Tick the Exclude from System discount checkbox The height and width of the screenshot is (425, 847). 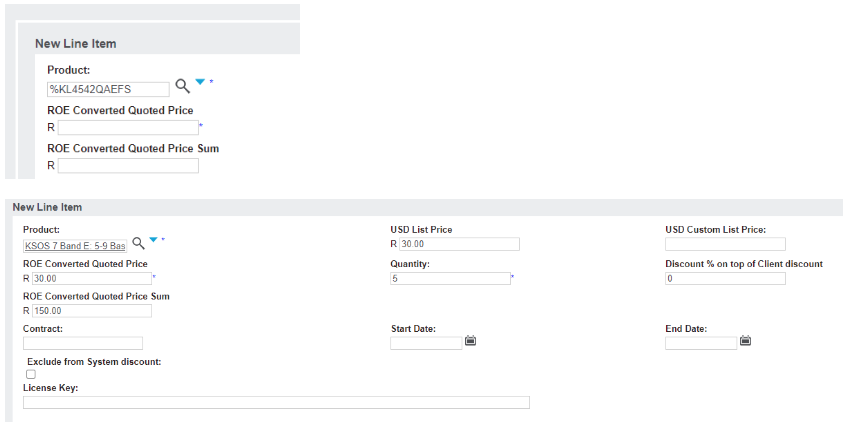point(30,374)
